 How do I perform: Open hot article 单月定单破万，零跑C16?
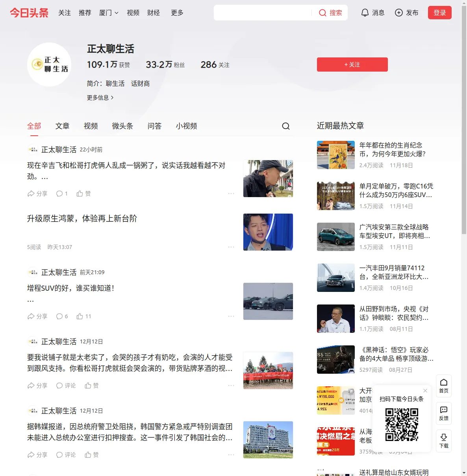[397, 190]
